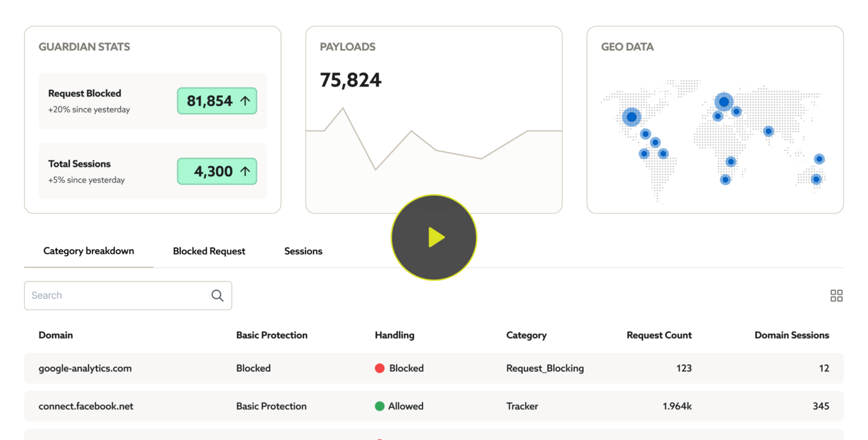Click the blue marker near Australia

(x=816, y=178)
